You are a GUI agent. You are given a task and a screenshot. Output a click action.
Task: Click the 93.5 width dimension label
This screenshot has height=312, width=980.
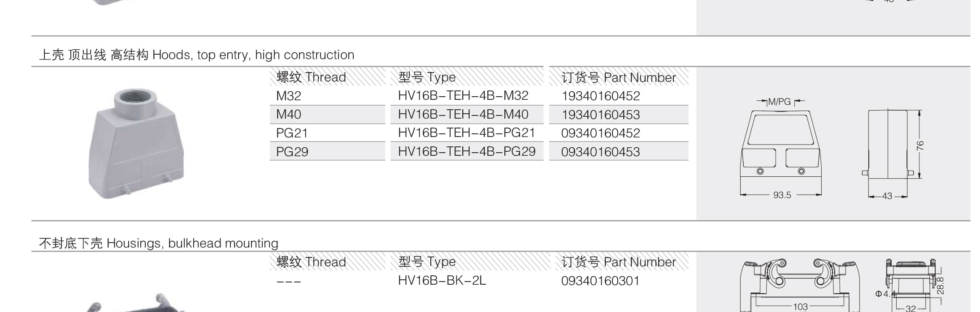pyautogui.click(x=782, y=195)
